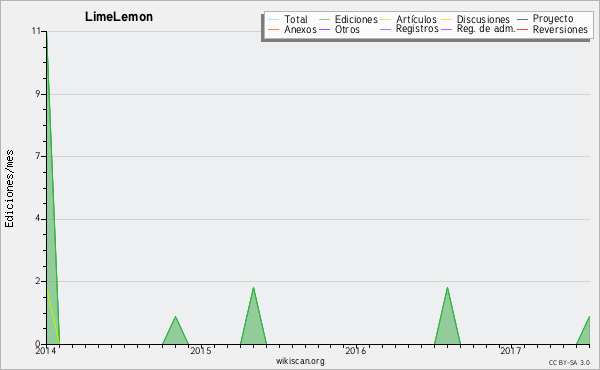Click the 2016 x-axis label

356,351
